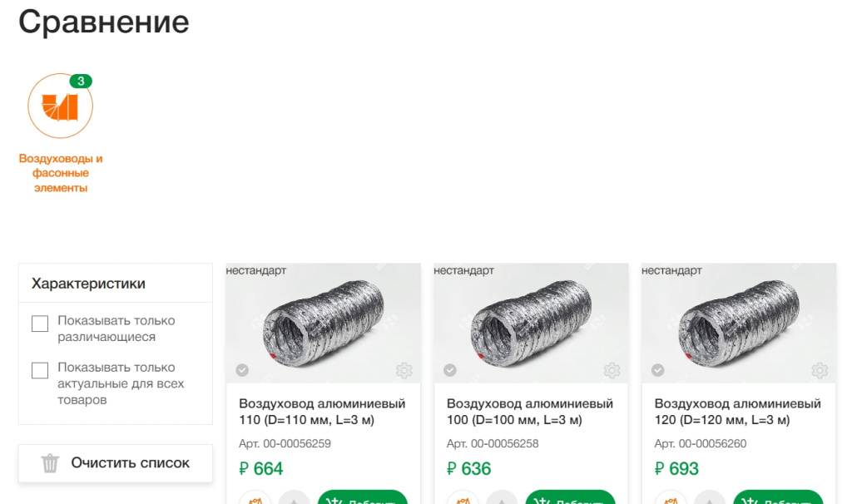This screenshot has height=504, width=852.
Task: Click the gear icon on the 100 mm duct image
Action: [612, 370]
